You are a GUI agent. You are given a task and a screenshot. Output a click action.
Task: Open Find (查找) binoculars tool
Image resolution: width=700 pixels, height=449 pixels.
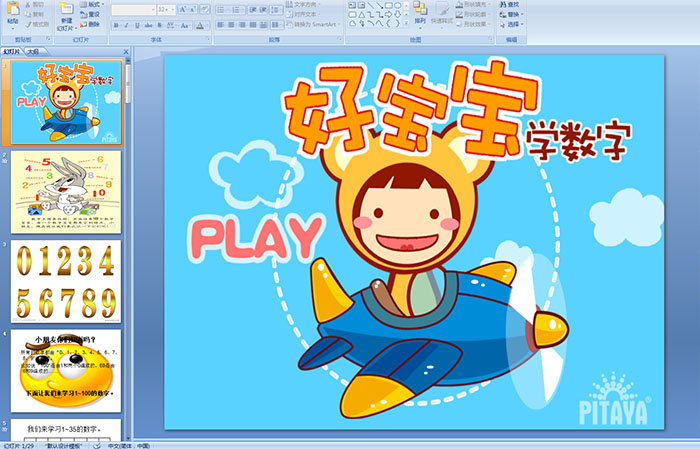510,4
